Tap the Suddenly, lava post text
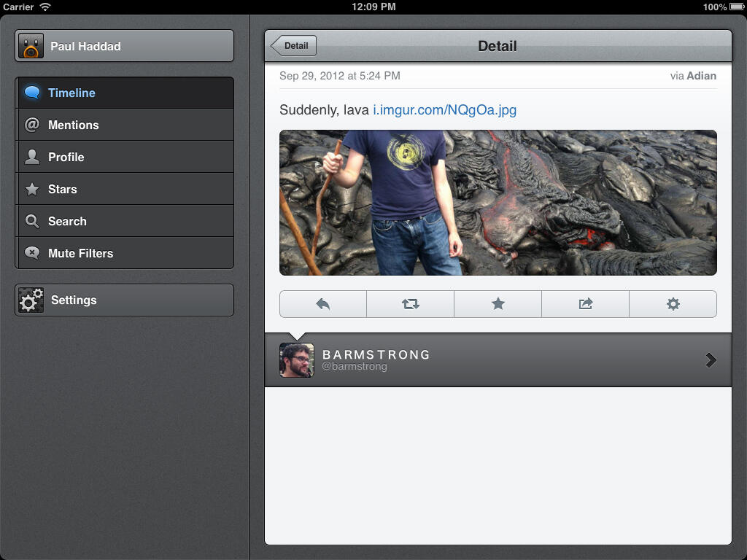 tap(324, 110)
